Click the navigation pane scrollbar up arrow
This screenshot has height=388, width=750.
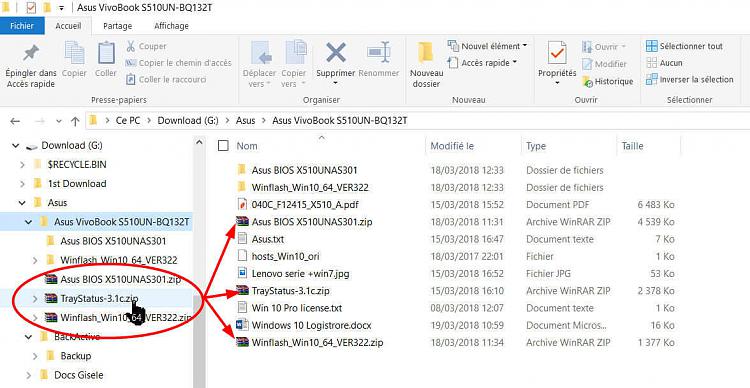pyautogui.click(x=199, y=142)
